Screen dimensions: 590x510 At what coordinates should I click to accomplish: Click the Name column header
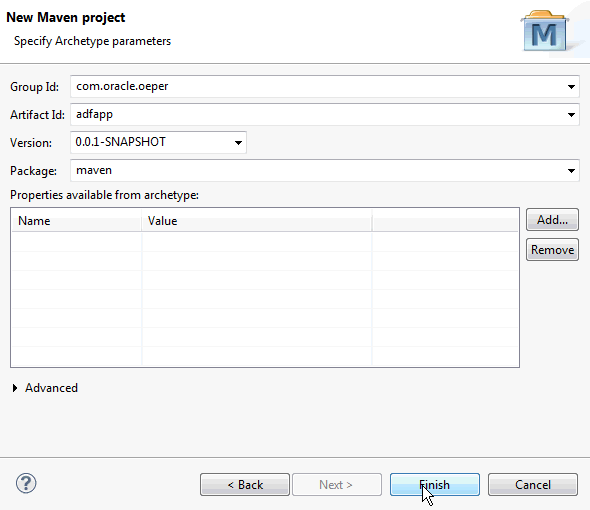point(77,221)
